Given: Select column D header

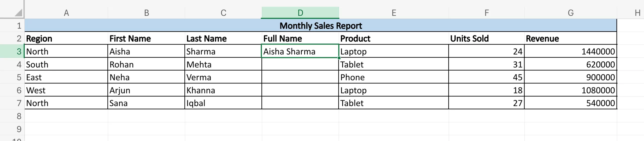Looking at the screenshot, I should click(300, 13).
